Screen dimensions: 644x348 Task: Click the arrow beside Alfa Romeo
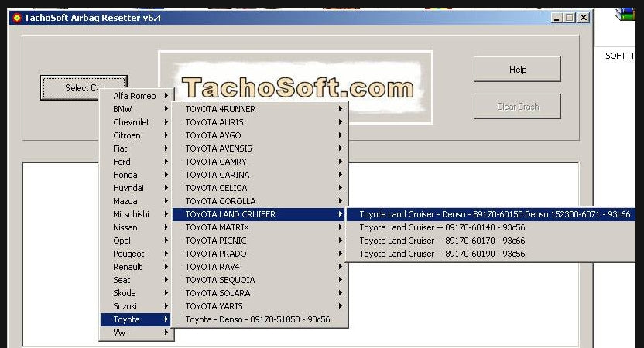click(x=166, y=96)
